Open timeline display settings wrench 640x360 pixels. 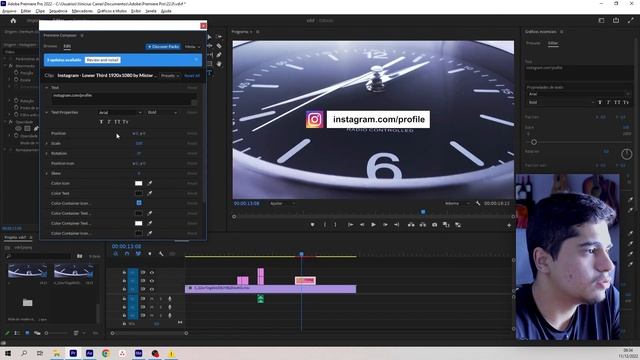point(161,254)
